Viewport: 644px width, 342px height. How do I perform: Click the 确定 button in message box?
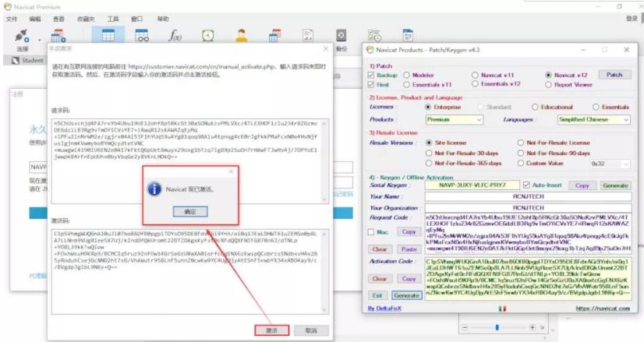click(x=190, y=211)
